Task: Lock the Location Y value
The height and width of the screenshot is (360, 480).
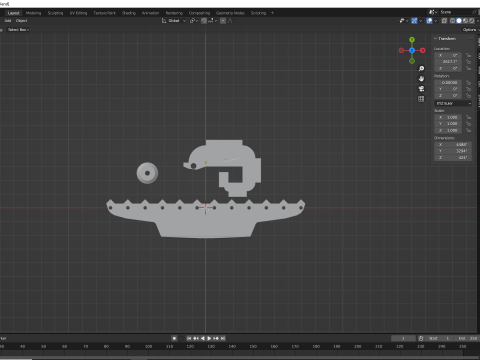Action: click(468, 62)
